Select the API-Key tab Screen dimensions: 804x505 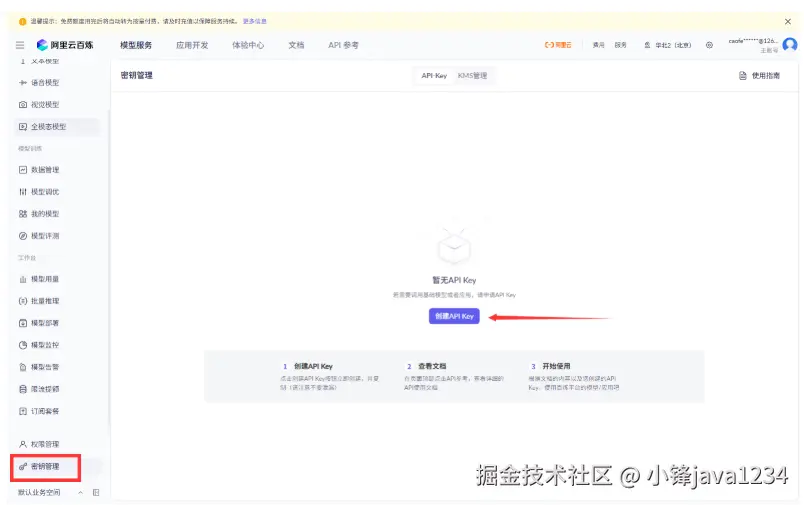(x=434, y=76)
